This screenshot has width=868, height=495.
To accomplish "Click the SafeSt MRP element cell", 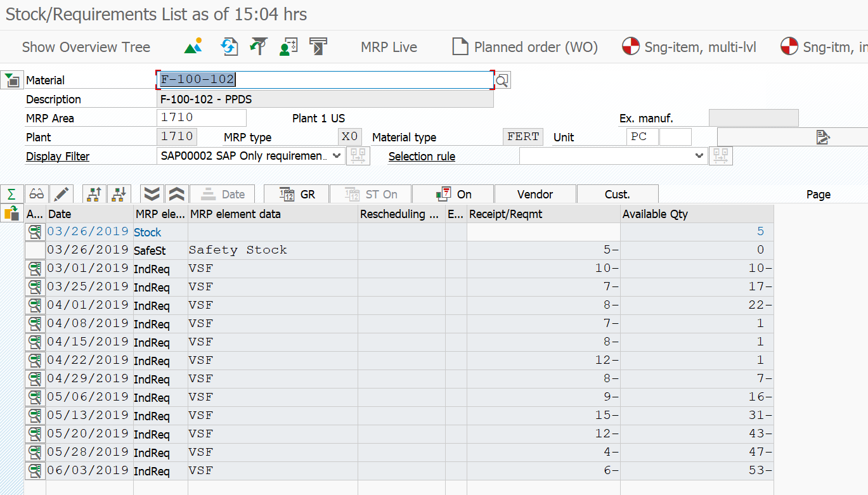I will pyautogui.click(x=160, y=250).
